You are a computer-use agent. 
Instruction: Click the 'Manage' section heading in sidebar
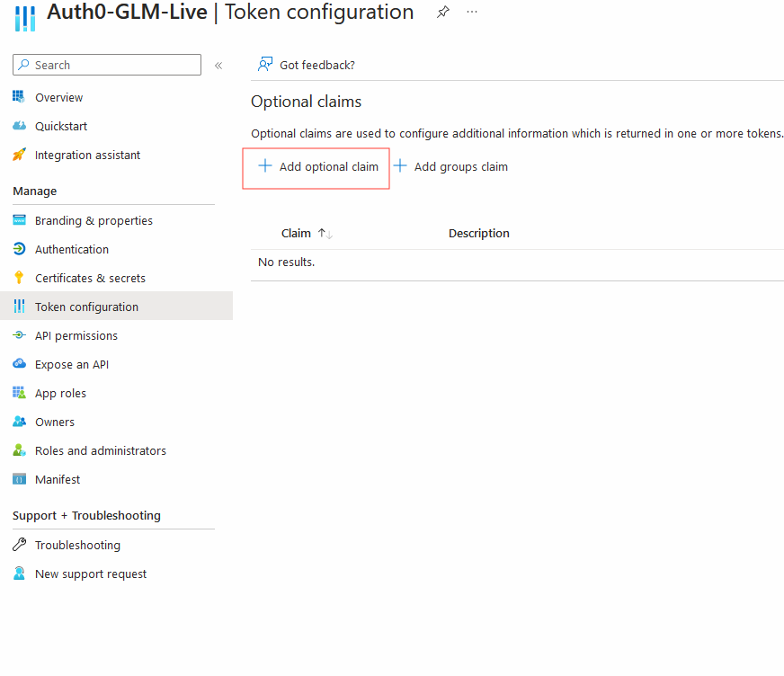click(x=34, y=191)
